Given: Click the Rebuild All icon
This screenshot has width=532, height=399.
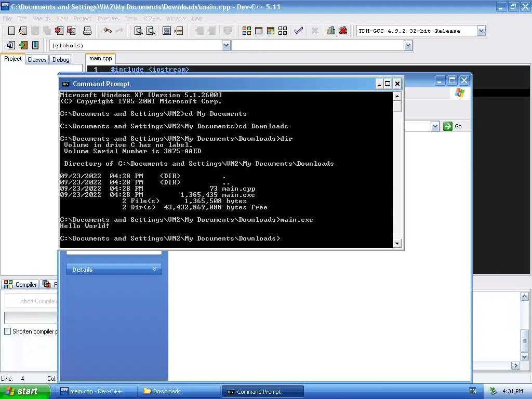Looking at the screenshot, I should (x=283, y=31).
